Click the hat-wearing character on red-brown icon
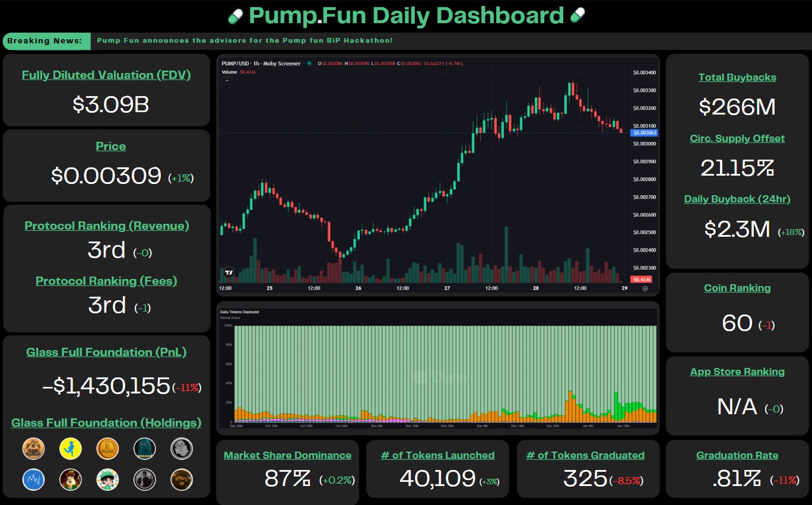This screenshot has width=812, height=505. 71,479
